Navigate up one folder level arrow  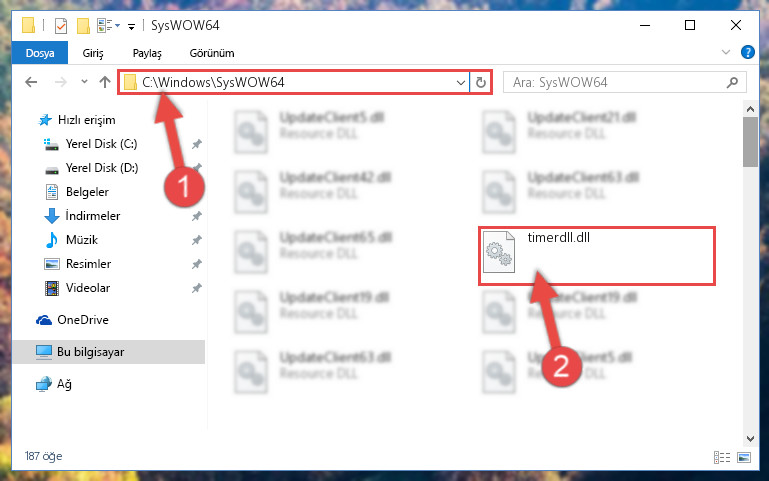point(104,82)
